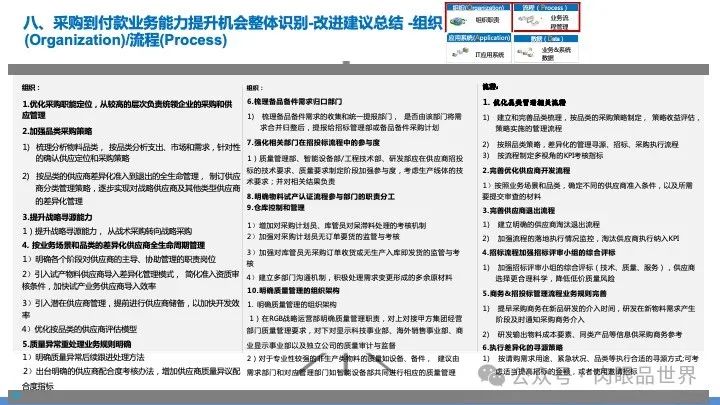Click bullet 加强流程的落地执行情况监控
This screenshot has height=405, width=720.
pos(581,238)
